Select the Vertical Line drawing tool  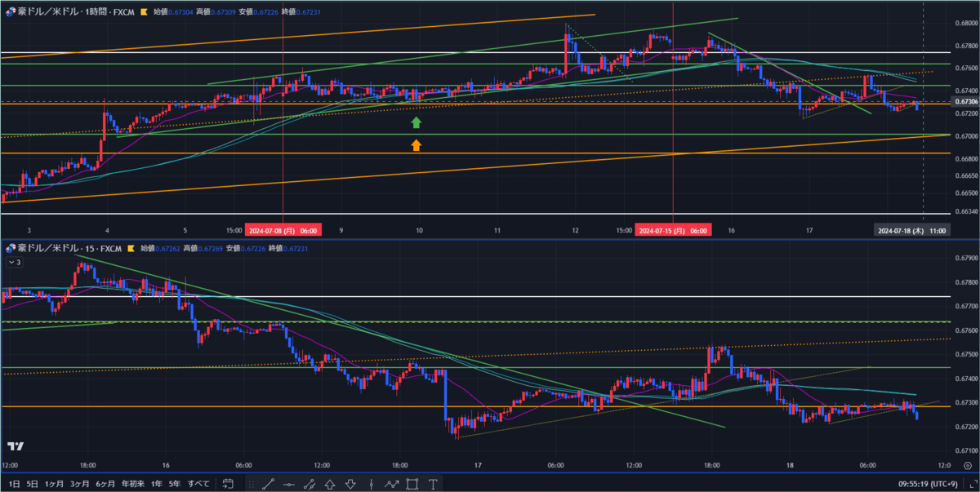[x=371, y=484]
